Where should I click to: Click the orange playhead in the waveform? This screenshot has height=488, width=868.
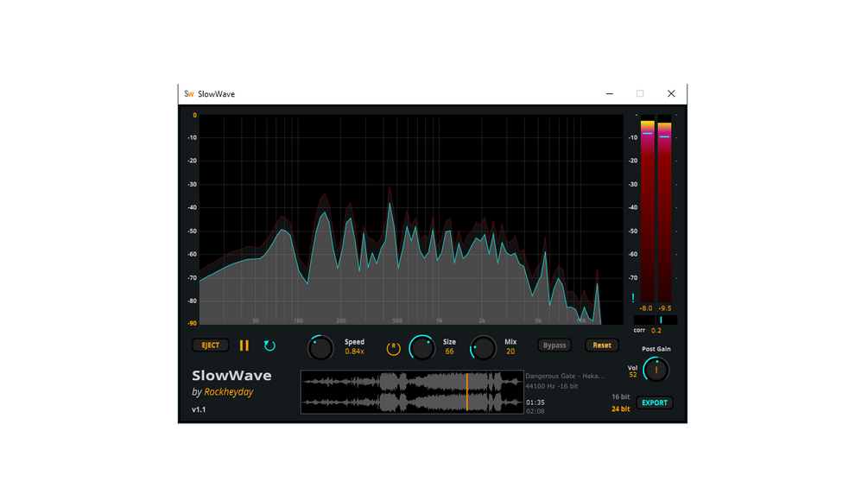pyautogui.click(x=466, y=392)
